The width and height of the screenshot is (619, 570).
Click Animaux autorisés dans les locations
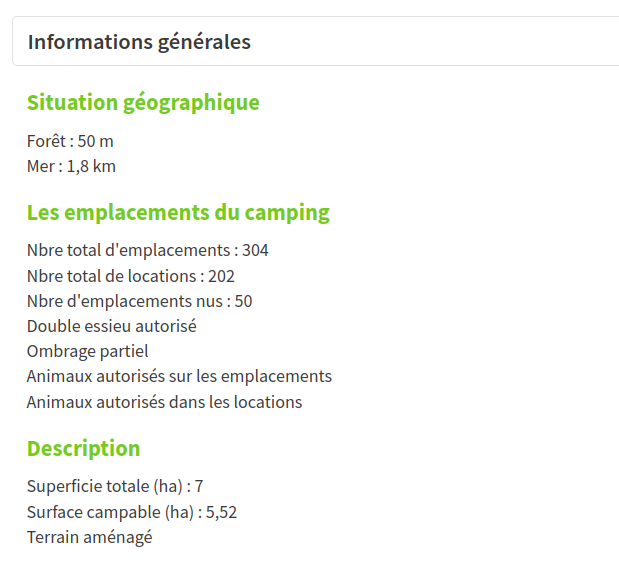click(164, 402)
